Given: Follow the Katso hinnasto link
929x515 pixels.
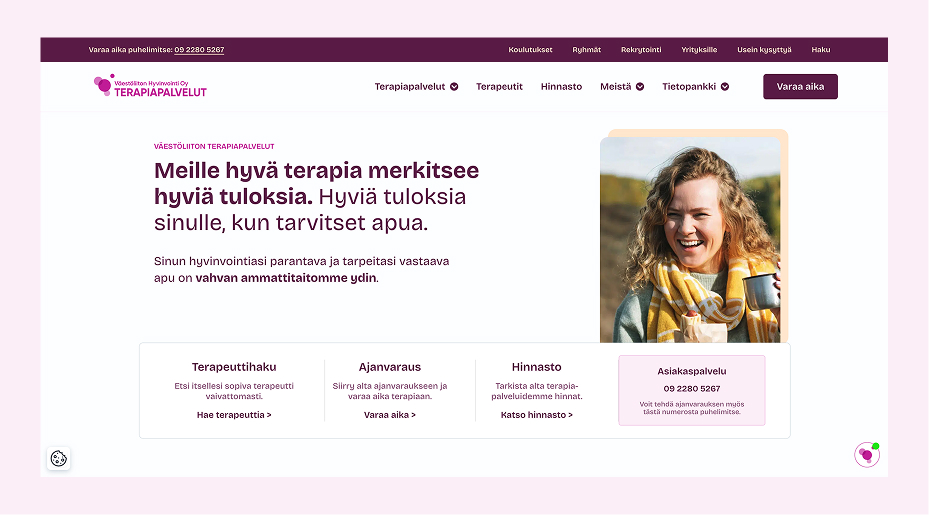Looking at the screenshot, I should (537, 415).
